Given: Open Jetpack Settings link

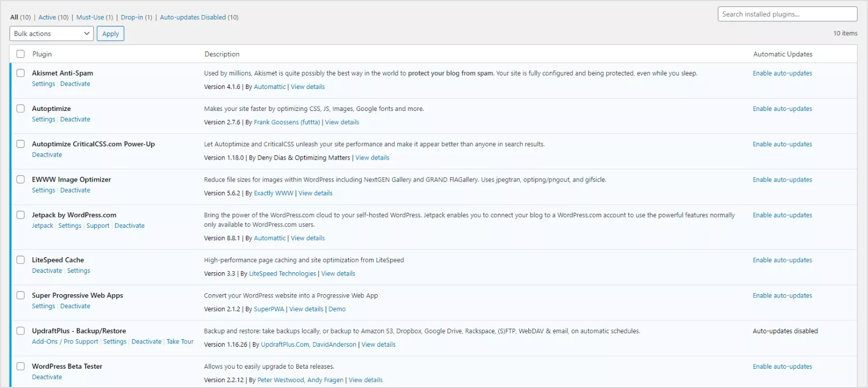Looking at the screenshot, I should (x=70, y=226).
